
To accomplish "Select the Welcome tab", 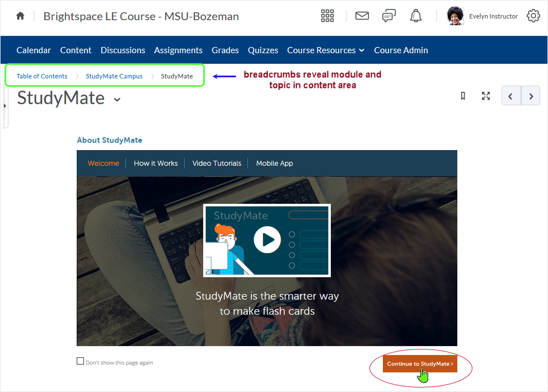I will [x=104, y=164].
